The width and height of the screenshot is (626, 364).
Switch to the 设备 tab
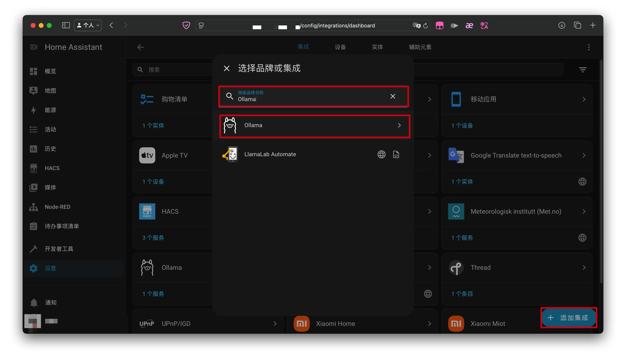[x=340, y=47]
